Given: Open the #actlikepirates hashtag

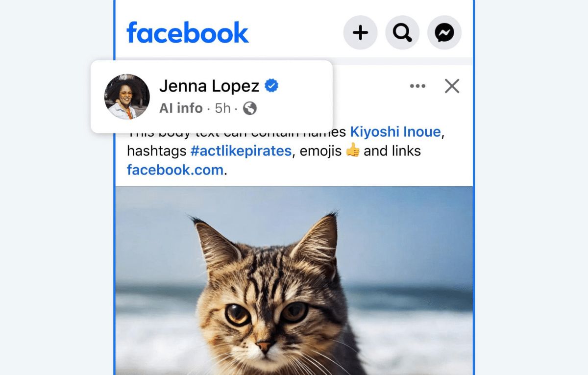Looking at the screenshot, I should [x=241, y=150].
